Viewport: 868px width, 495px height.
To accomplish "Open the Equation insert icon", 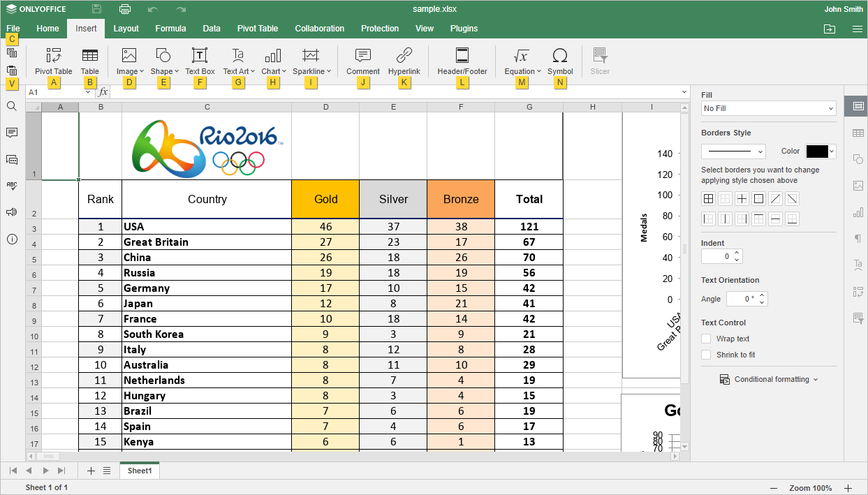I will 521,56.
